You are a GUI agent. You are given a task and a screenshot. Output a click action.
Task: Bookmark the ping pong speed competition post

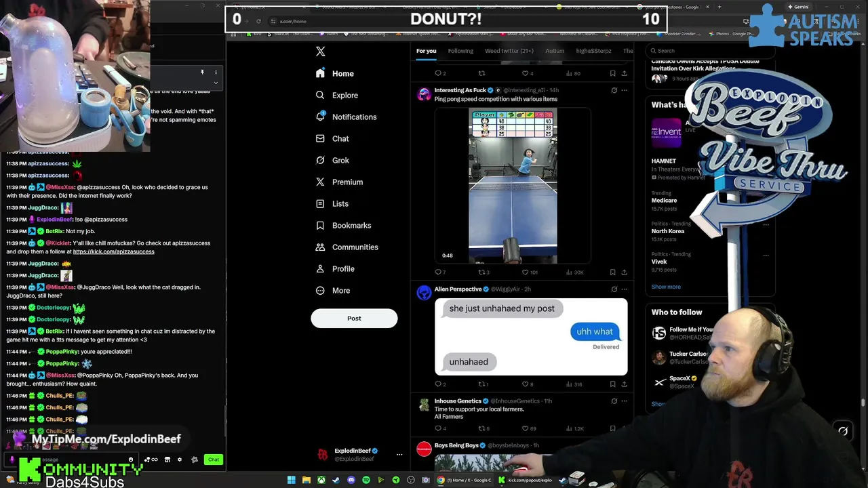tap(612, 272)
